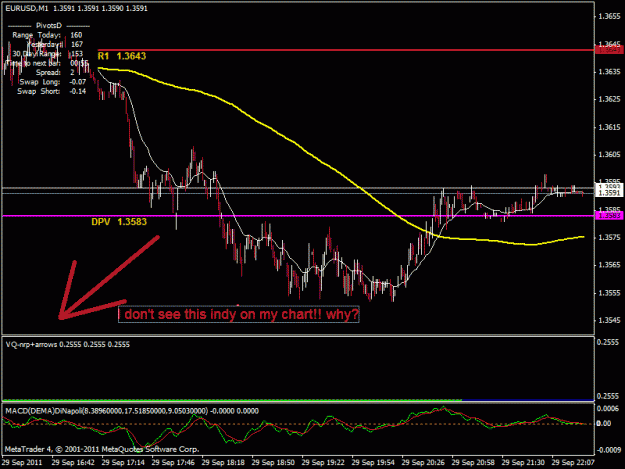This screenshot has height=469, width=625.
Task: Click the 1.3615 price scale label
Action: click(x=609, y=127)
